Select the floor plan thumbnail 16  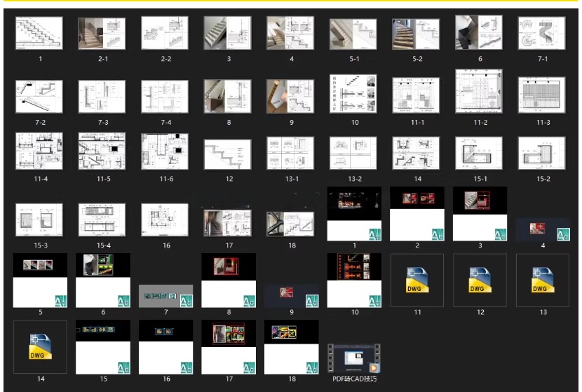click(x=165, y=219)
